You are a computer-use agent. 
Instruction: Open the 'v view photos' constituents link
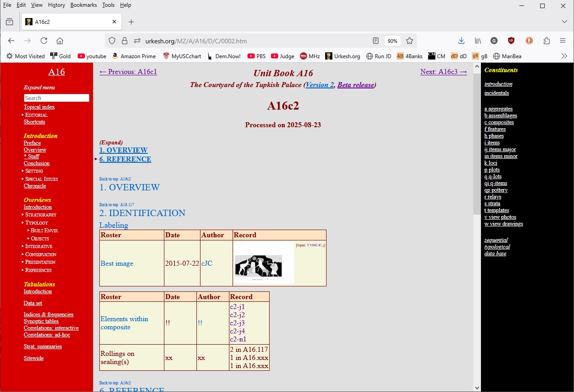500,217
